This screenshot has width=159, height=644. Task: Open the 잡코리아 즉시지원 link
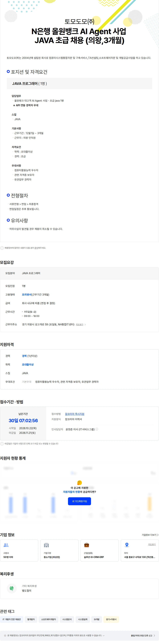pyautogui.click(x=75, y=414)
